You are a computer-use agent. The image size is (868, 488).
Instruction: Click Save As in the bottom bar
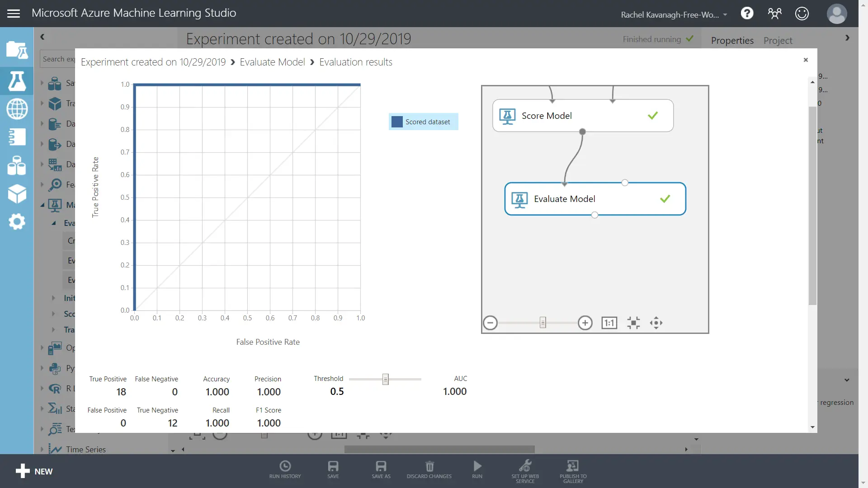point(381,469)
